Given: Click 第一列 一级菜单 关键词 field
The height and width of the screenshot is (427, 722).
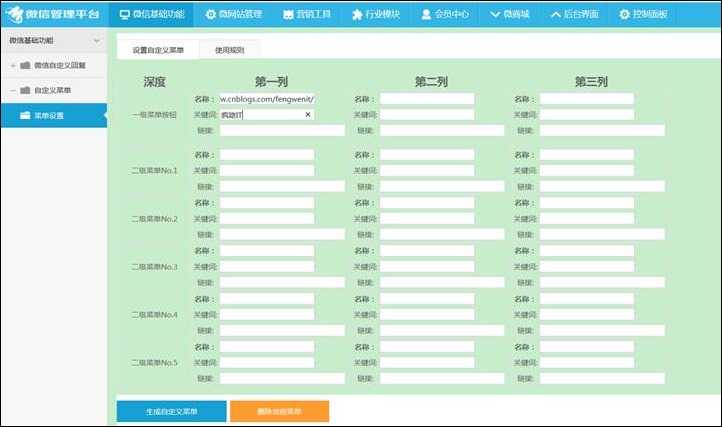Looking at the screenshot, I should pyautogui.click(x=267, y=115).
